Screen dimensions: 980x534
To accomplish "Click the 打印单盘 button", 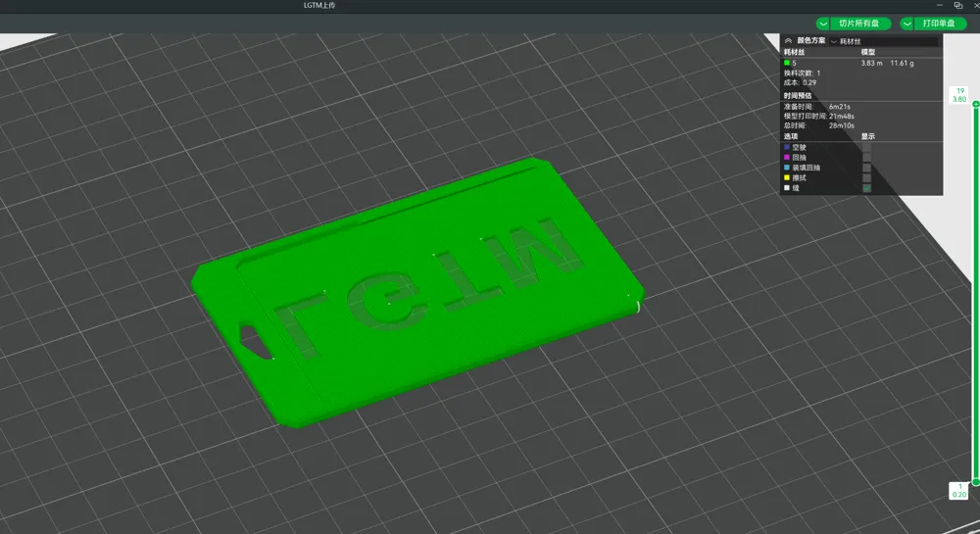I will point(944,24).
